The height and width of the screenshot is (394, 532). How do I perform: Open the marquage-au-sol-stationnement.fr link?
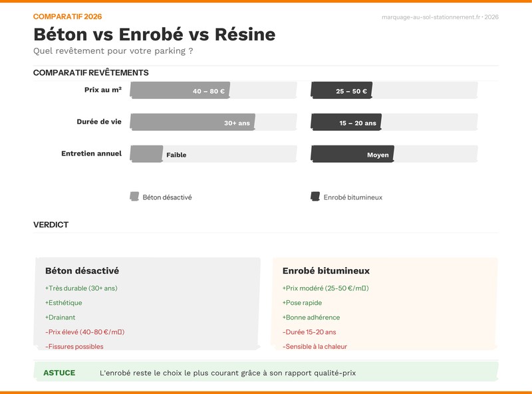tap(430, 18)
